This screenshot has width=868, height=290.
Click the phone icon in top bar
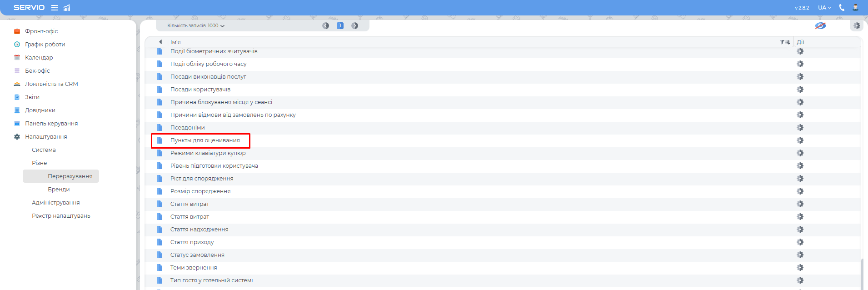(842, 8)
